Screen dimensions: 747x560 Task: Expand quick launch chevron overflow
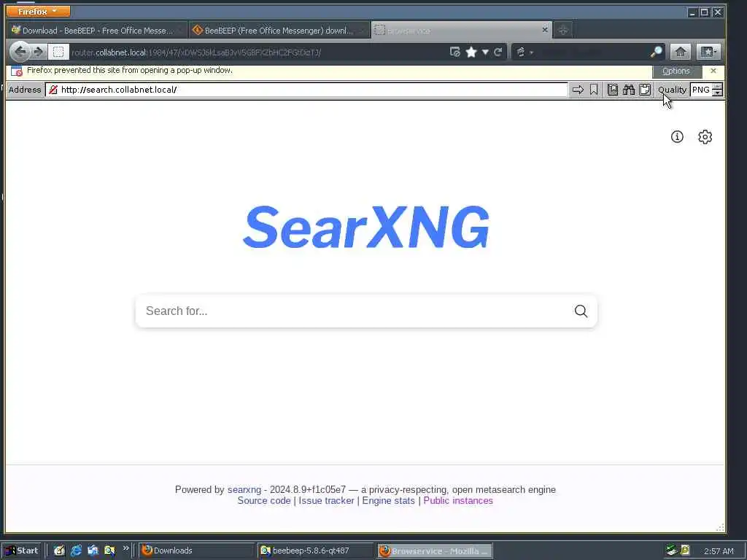tap(125, 548)
